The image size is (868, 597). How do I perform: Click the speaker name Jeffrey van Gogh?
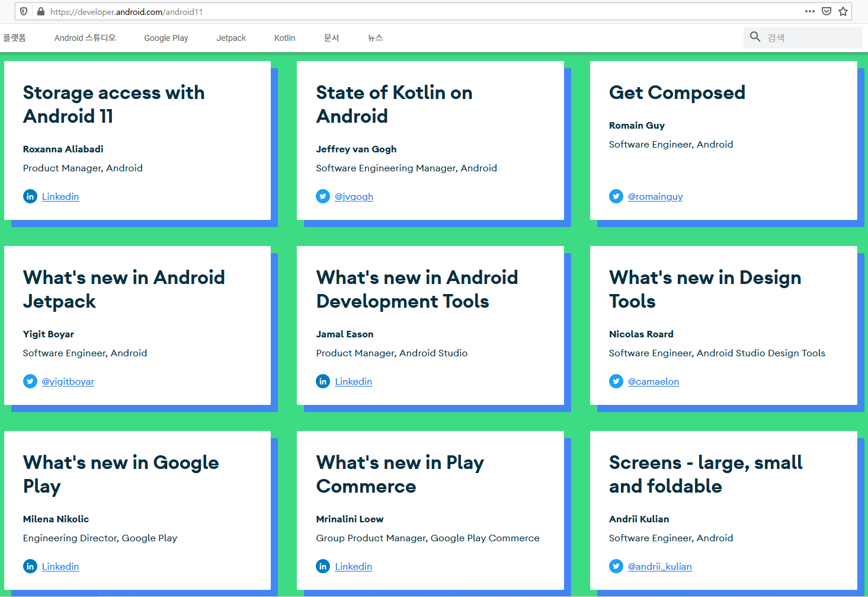coord(356,149)
